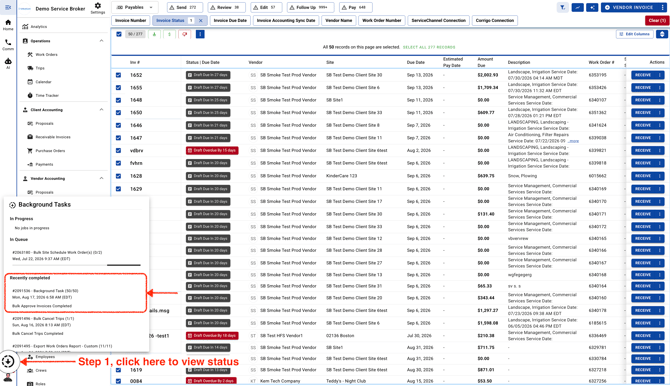Click Receive button for invoice 1652
The image size is (670, 386).
[x=643, y=75]
